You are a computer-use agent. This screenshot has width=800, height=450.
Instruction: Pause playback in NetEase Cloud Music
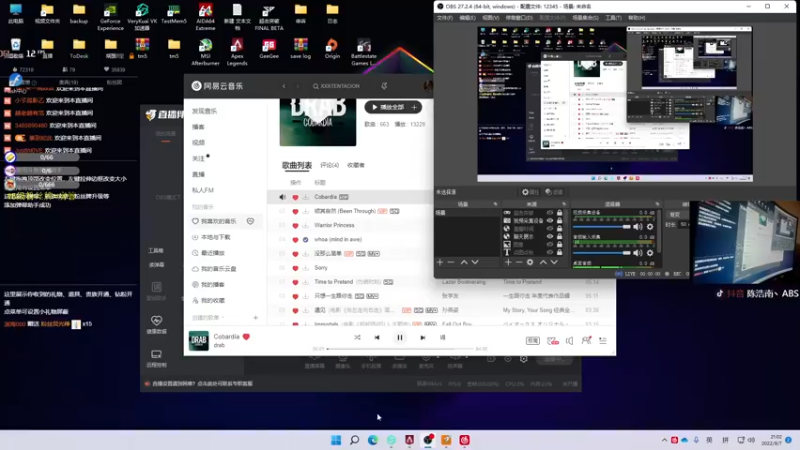[399, 337]
